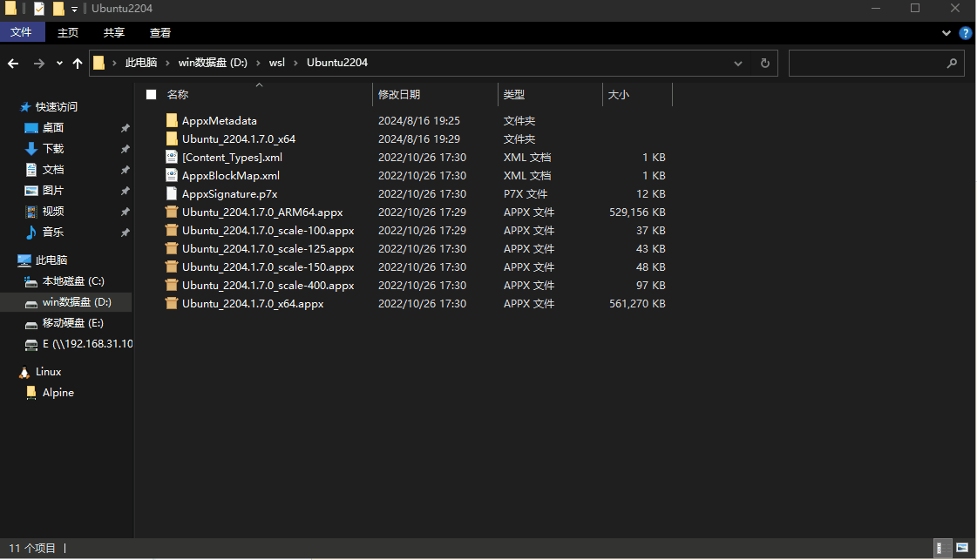977x560 pixels.
Task: Expand the address bar root chevron
Action: (114, 63)
